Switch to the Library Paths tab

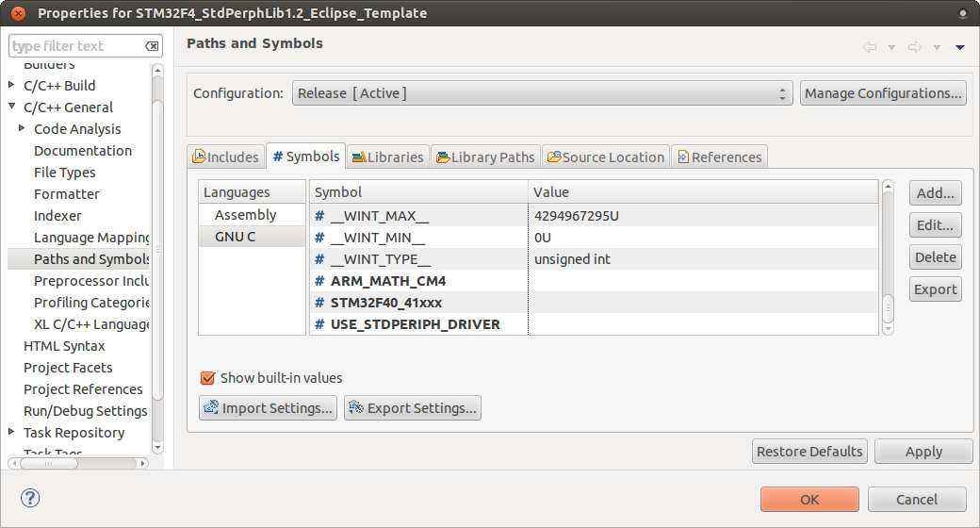pyautogui.click(x=485, y=157)
